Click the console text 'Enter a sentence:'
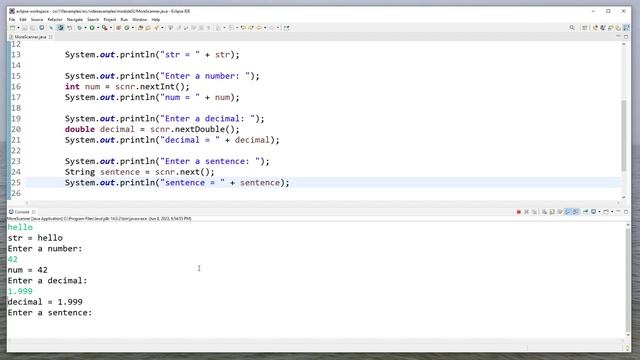The height and width of the screenshot is (360, 640). 50,313
